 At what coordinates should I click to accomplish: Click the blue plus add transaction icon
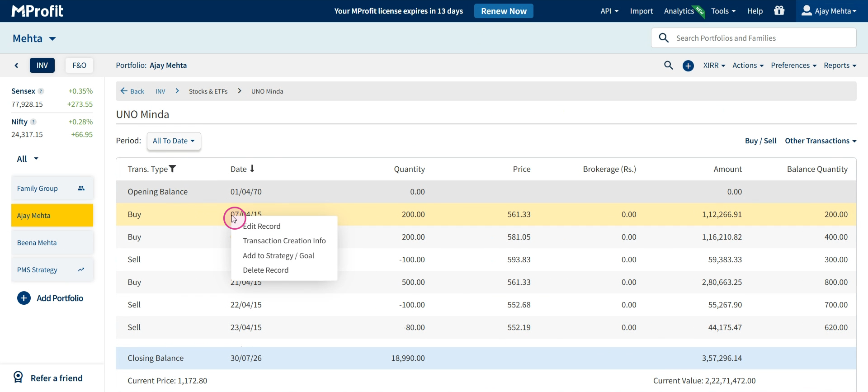point(688,66)
